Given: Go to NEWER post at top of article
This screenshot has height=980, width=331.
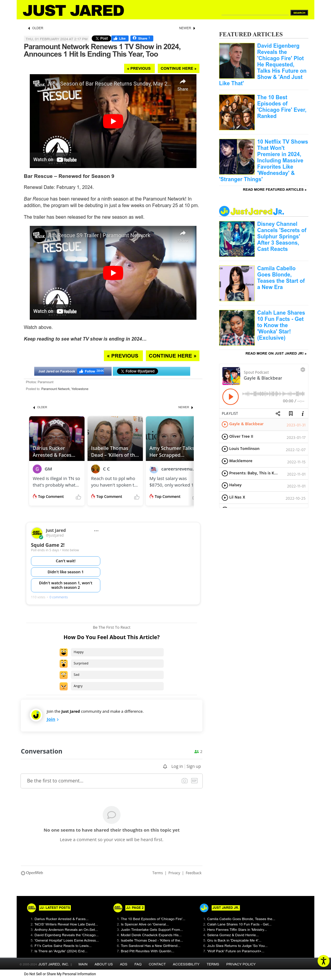Looking at the screenshot, I should (x=187, y=28).
